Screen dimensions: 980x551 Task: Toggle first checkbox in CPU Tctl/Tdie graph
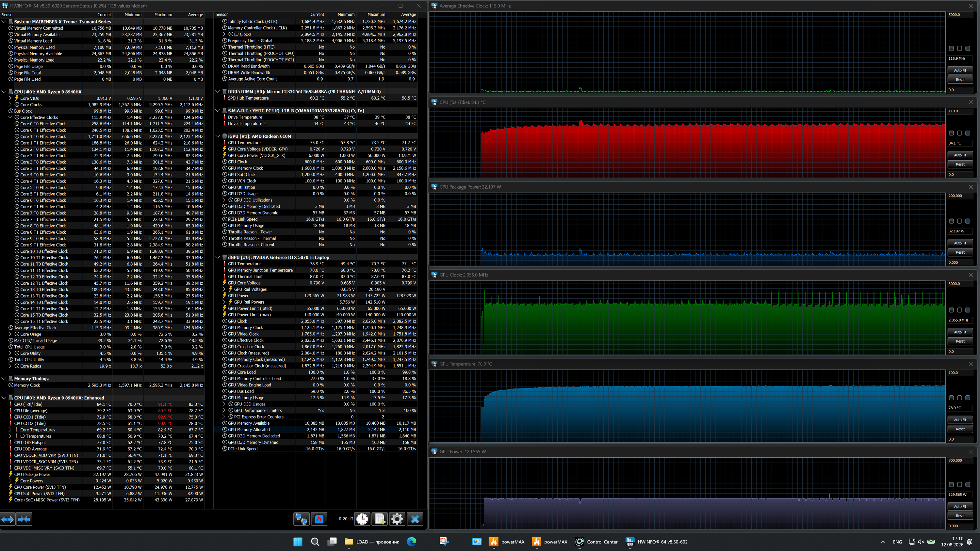(952, 133)
